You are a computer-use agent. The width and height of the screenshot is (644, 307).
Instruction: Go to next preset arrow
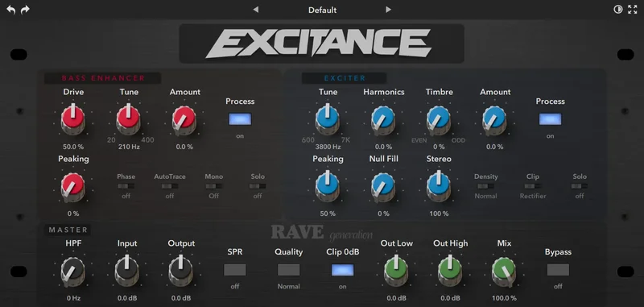pos(388,10)
